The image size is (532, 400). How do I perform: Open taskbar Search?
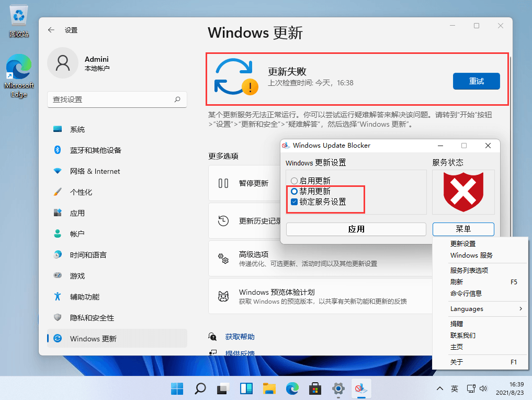[x=200, y=388]
